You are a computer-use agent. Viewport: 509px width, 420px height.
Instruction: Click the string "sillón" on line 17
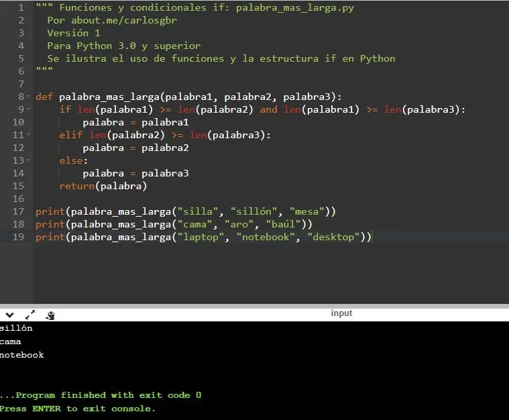[x=254, y=211]
